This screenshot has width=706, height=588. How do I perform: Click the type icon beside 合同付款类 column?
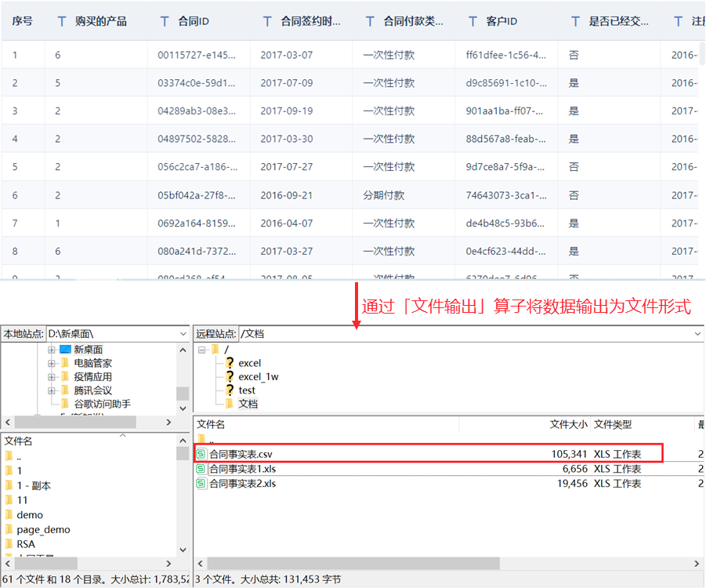tap(370, 21)
